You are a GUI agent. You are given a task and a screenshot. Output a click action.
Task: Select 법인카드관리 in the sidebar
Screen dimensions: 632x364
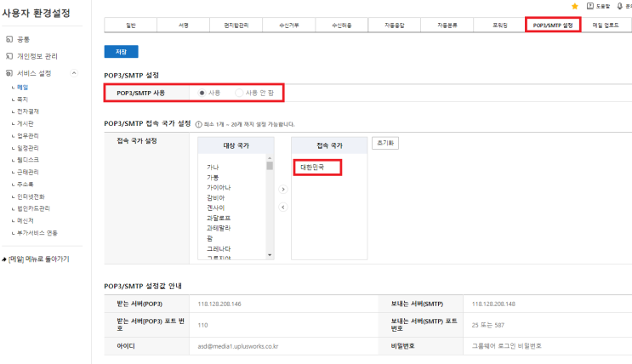33,208
